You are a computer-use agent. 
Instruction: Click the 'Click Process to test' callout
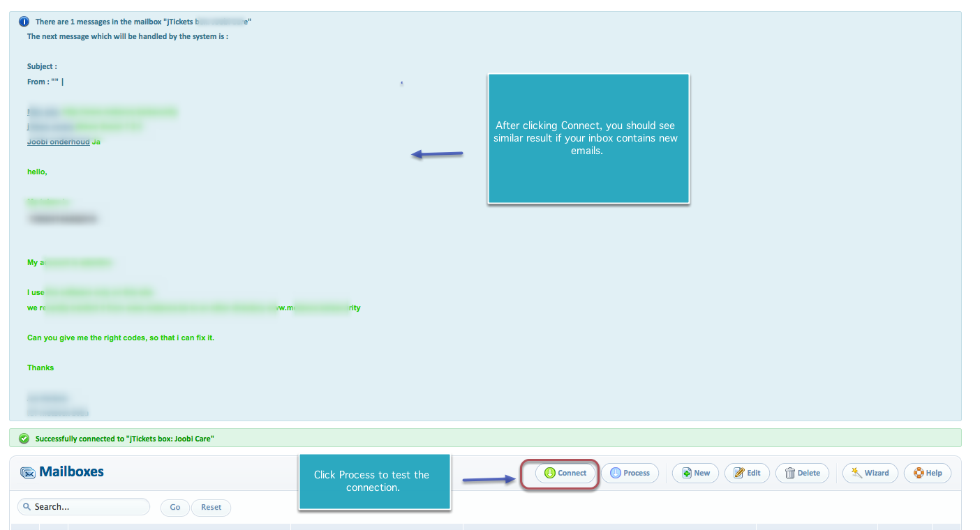click(x=373, y=481)
